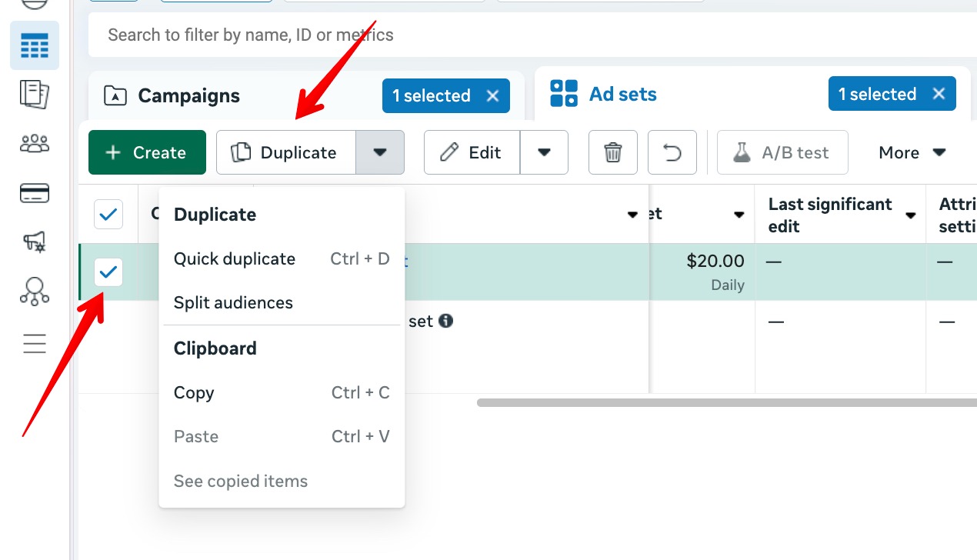Click the megaphone advertising settings icon
This screenshot has width=977, height=560.
point(35,242)
